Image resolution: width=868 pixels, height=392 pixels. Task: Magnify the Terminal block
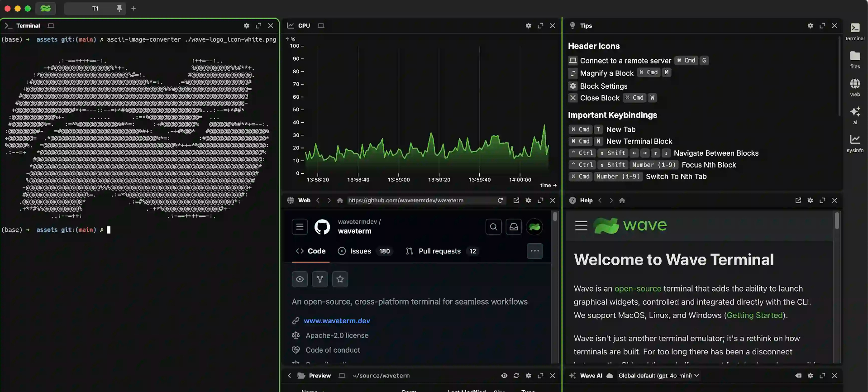coord(258,26)
